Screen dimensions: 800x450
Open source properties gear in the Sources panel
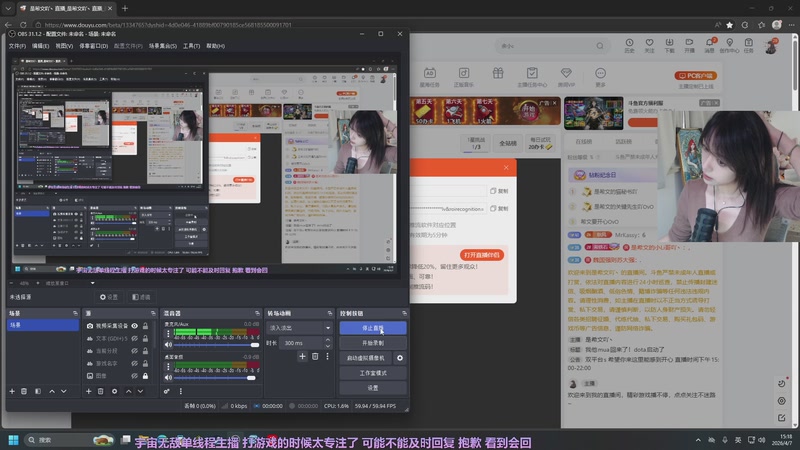point(114,391)
